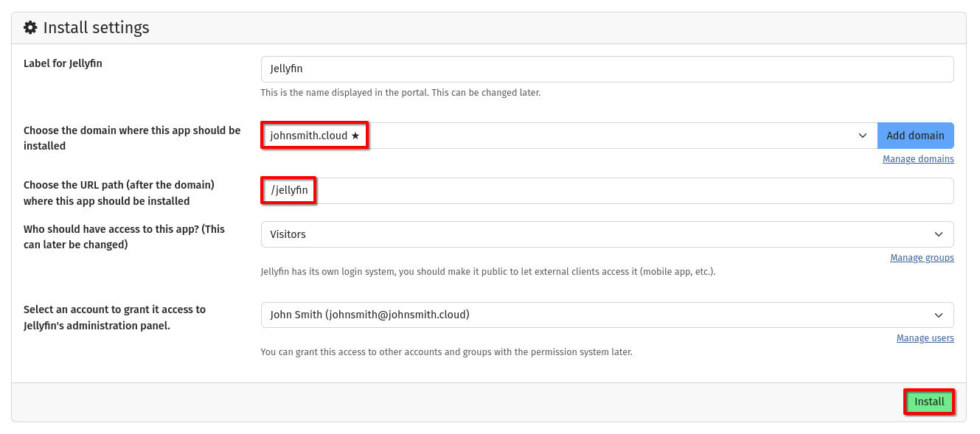The height and width of the screenshot is (434, 980).
Task: Click the note 'Jellyfin has its own login system'
Action: pyautogui.click(x=488, y=271)
